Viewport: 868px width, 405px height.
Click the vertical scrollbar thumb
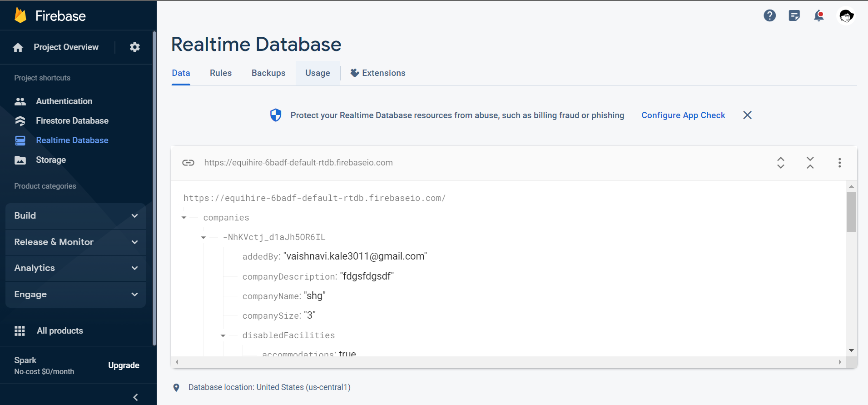coord(851,212)
